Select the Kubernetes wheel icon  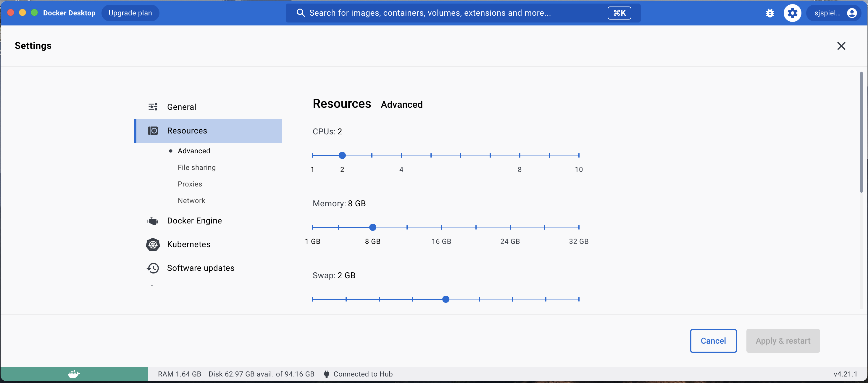153,244
